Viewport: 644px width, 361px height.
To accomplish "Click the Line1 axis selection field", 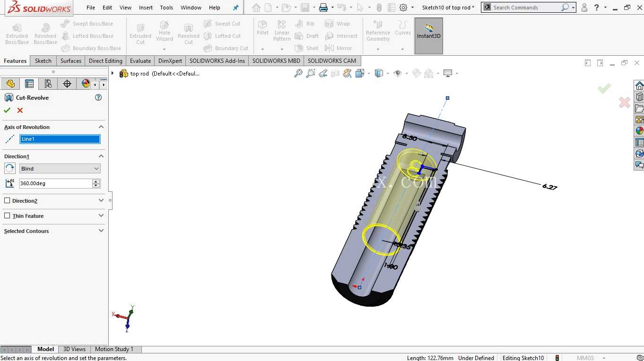I will [60, 139].
